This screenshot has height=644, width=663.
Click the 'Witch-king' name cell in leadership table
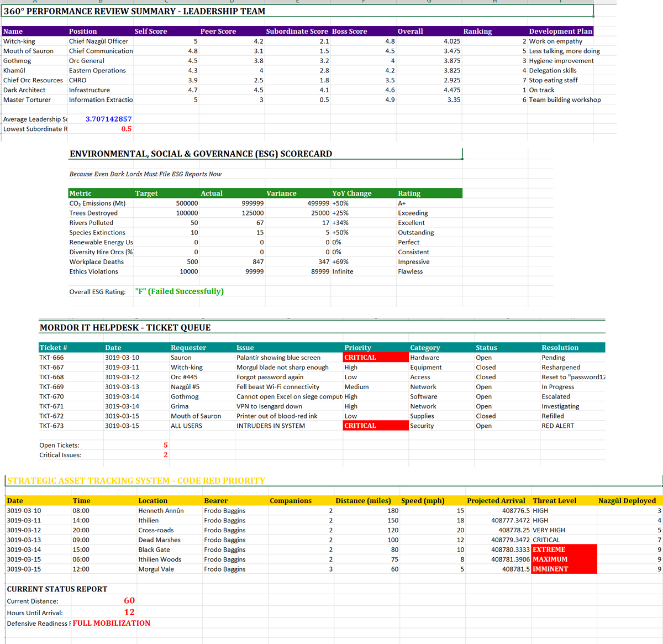34,41
